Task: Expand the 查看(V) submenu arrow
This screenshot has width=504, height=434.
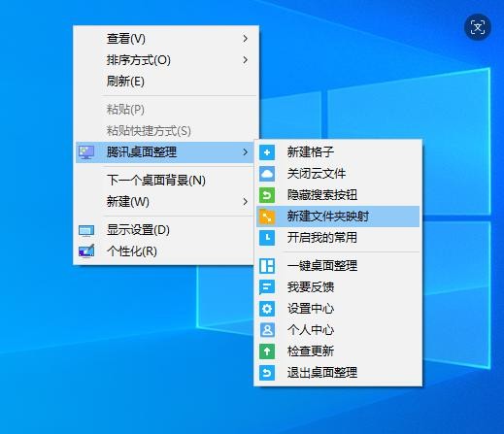Action: click(246, 39)
